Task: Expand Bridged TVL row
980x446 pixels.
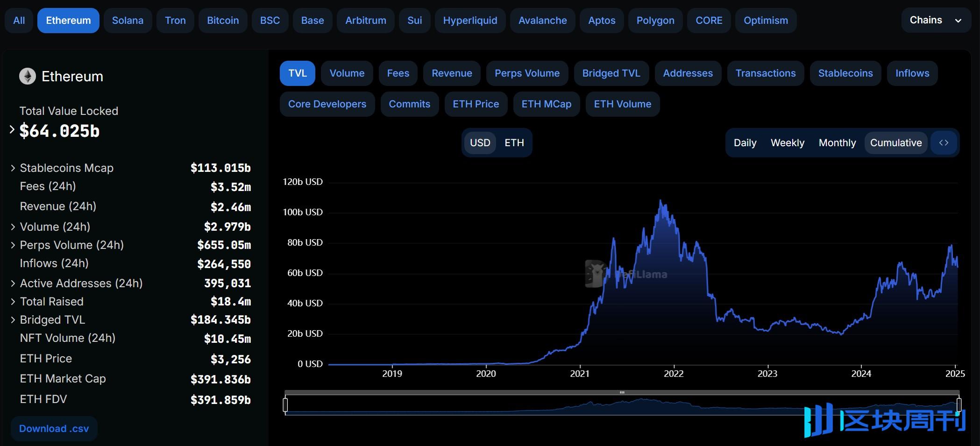Action: coord(13,319)
